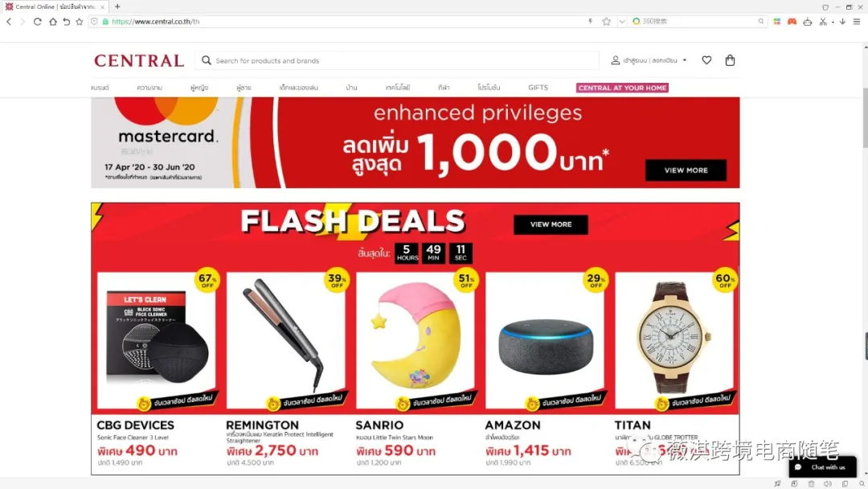Click the user account icon
868x489 pixels.
615,60
